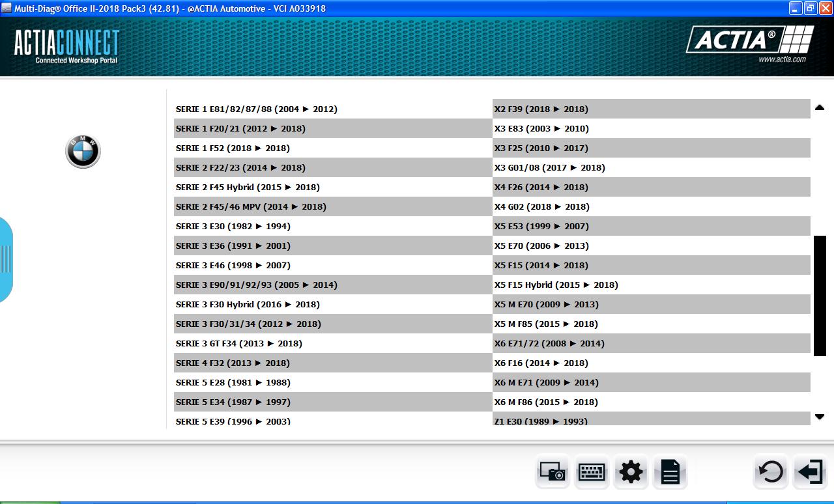
Task: Select SERIE 1 F20/21 (2012-2018)
Action: click(x=333, y=128)
